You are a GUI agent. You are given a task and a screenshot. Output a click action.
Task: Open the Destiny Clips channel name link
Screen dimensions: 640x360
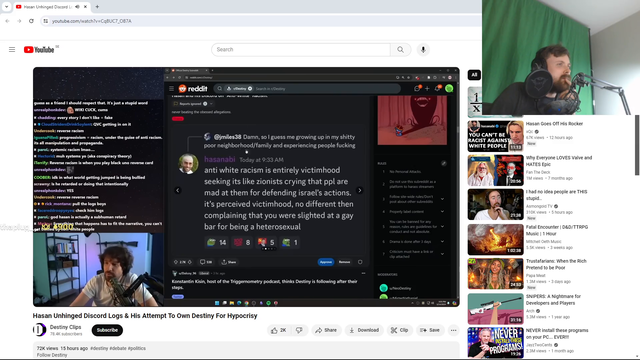65,327
